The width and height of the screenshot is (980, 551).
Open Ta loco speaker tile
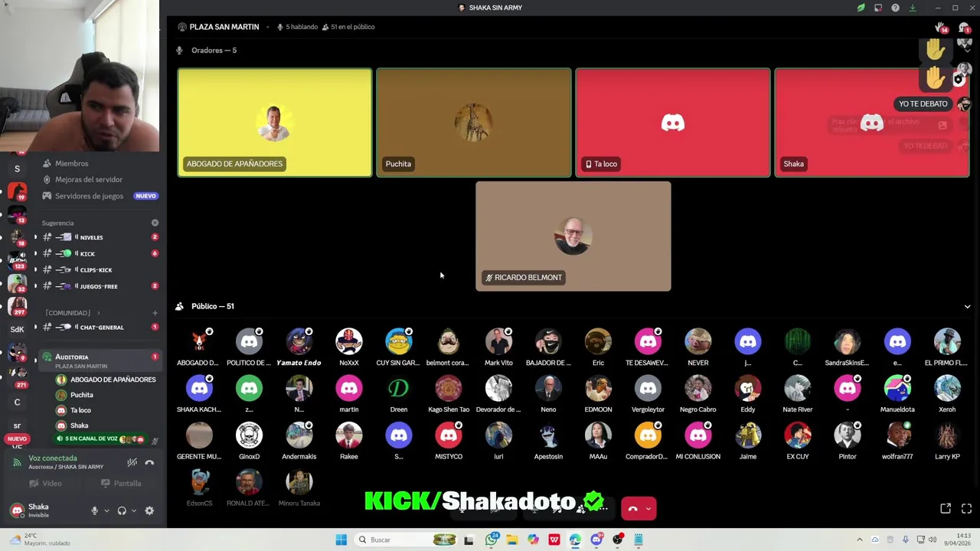(673, 122)
